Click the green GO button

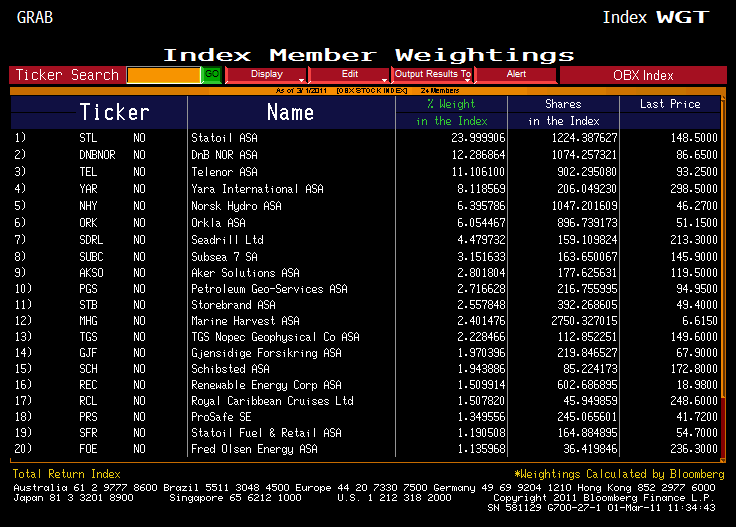(211, 75)
